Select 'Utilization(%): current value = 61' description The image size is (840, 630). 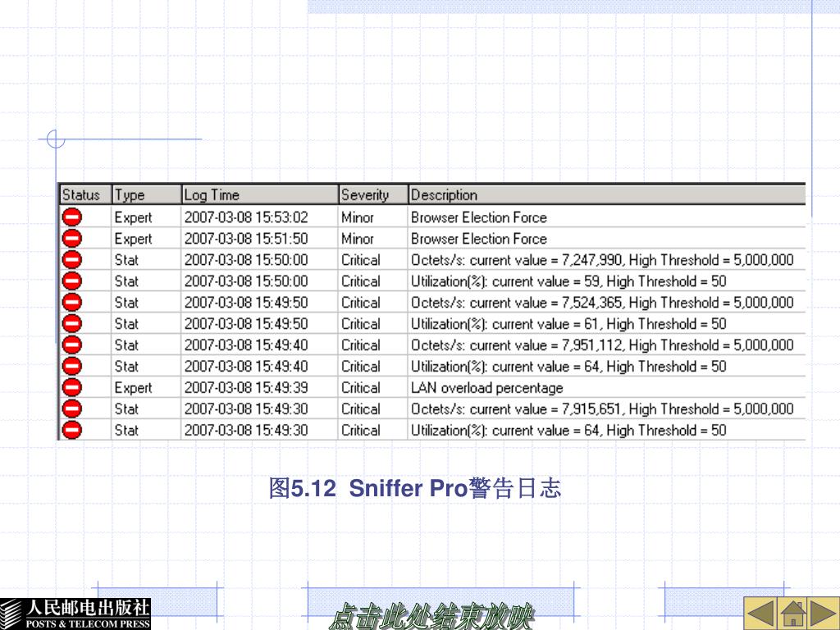[x=568, y=323]
